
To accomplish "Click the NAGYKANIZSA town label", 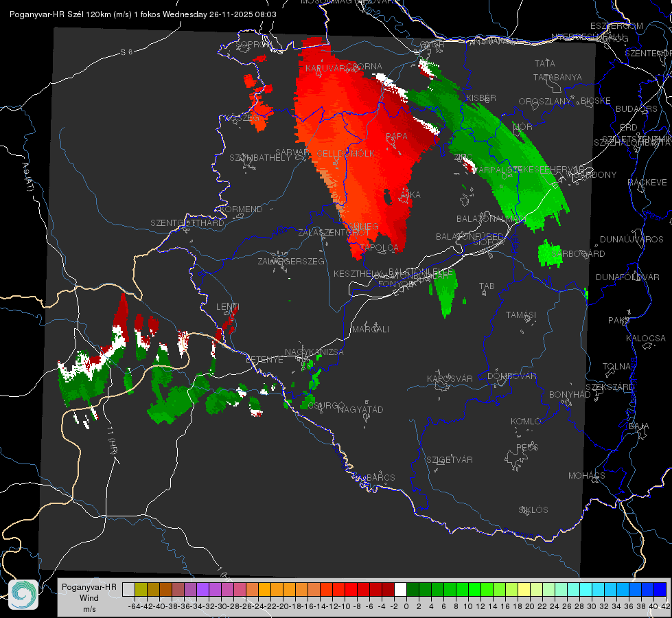I will 314,352.
